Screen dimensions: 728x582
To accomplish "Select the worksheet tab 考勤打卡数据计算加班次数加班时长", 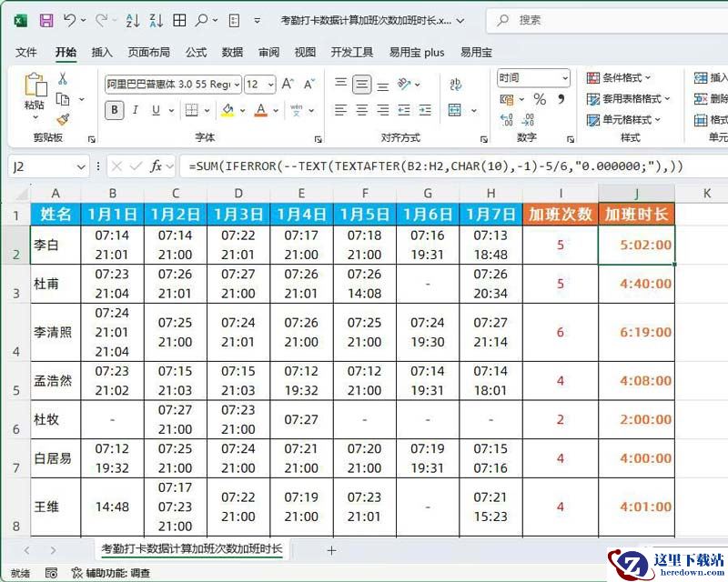I will click(x=192, y=549).
